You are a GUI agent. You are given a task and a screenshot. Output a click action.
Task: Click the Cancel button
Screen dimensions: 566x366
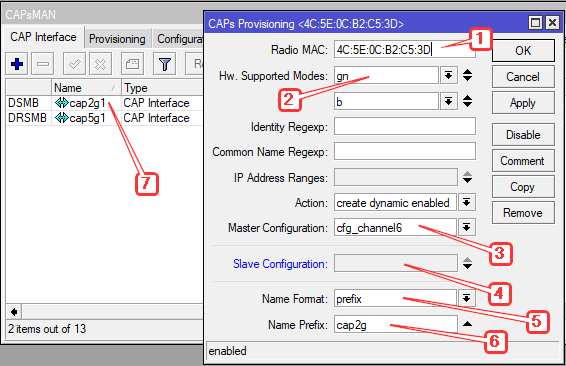coord(523,77)
